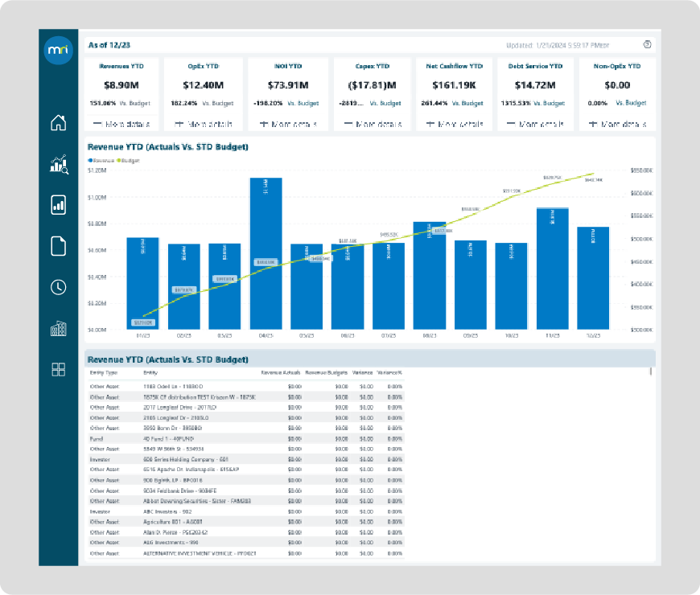Open the analytics chart search icon
The height and width of the screenshot is (595, 700).
(58, 165)
